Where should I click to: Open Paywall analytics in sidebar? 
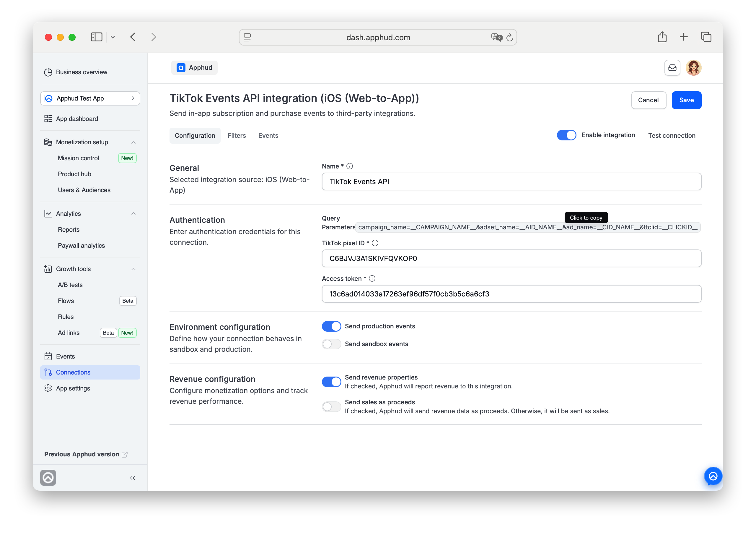click(x=81, y=246)
